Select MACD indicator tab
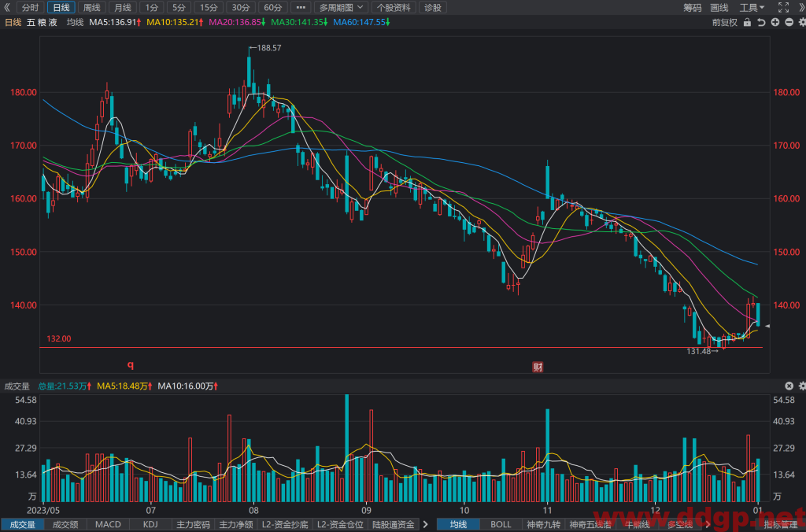This screenshot has width=806, height=532. point(108,525)
